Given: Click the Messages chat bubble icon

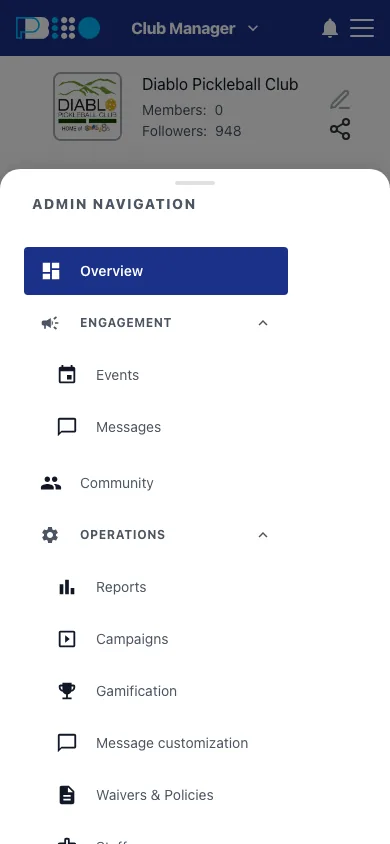Looking at the screenshot, I should tap(67, 427).
